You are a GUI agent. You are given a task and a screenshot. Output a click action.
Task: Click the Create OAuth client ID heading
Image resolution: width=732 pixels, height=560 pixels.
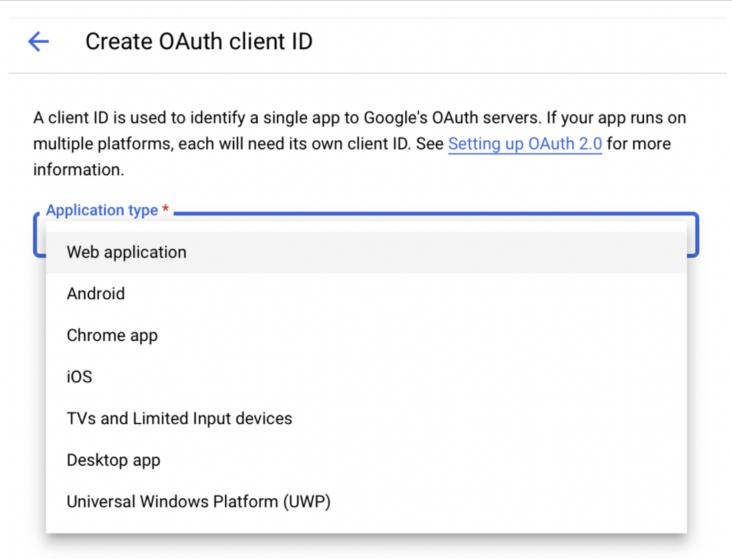(198, 42)
